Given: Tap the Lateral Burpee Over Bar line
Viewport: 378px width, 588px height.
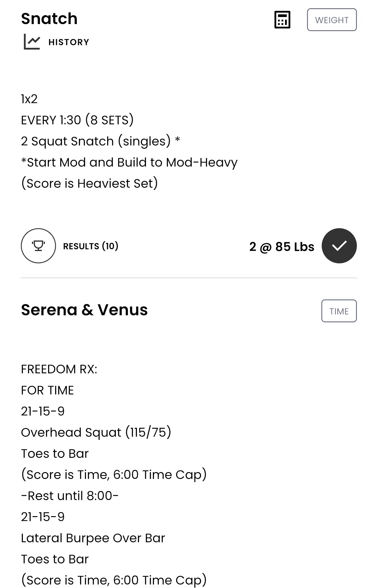Looking at the screenshot, I should tap(93, 538).
